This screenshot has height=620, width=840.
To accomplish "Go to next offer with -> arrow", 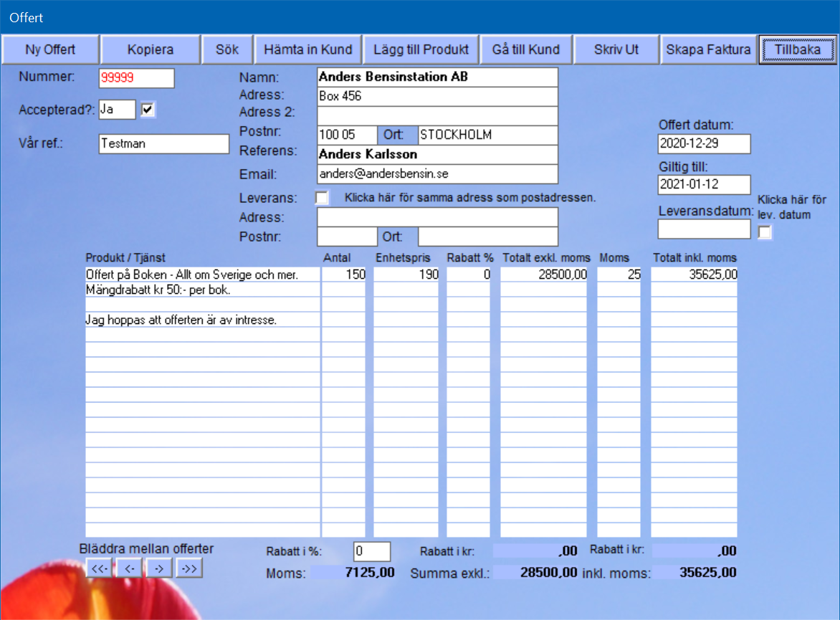I will click(159, 568).
